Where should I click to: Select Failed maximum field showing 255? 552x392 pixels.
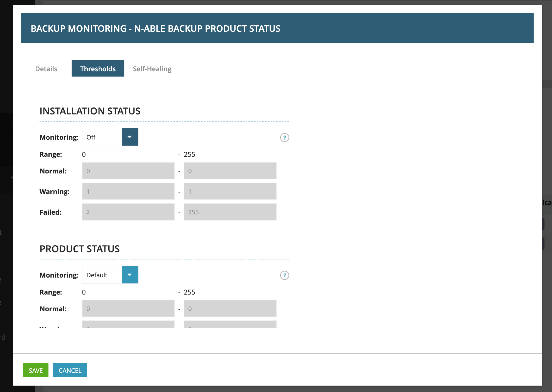[230, 212]
